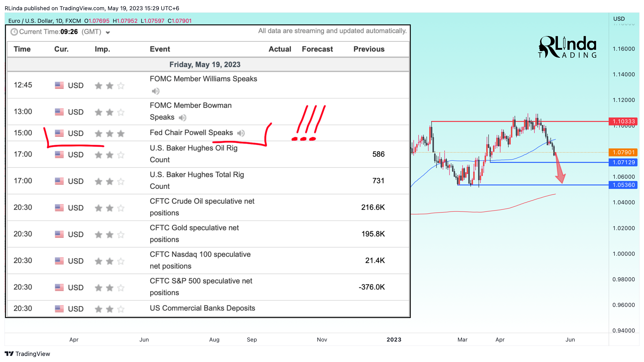Image resolution: width=644 pixels, height=362 pixels.
Task: Click the orange 1.07901 current price label
Action: tap(623, 152)
